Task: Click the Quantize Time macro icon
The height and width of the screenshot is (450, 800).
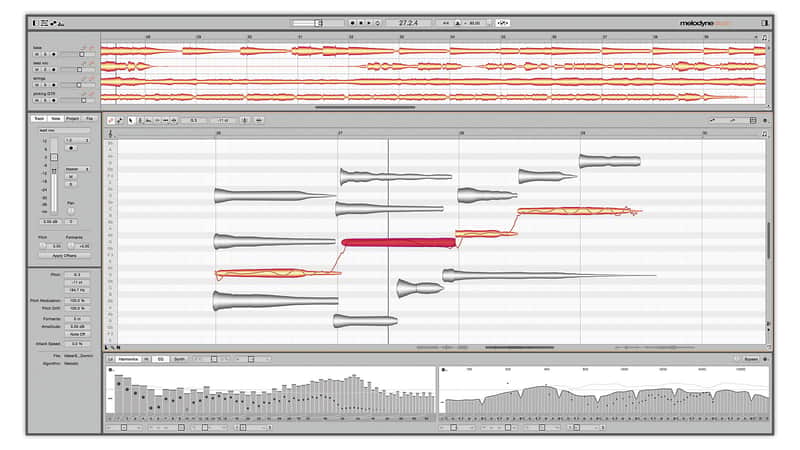Action: [259, 120]
